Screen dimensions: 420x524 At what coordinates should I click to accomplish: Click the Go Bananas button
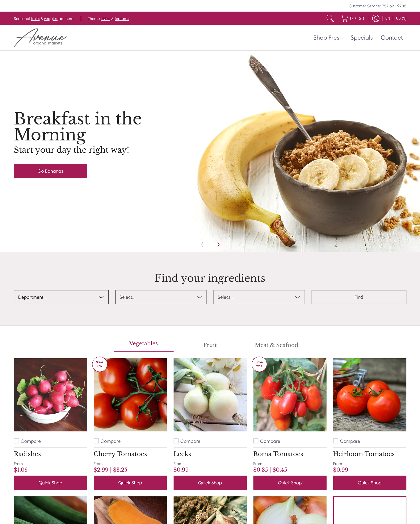pyautogui.click(x=51, y=170)
